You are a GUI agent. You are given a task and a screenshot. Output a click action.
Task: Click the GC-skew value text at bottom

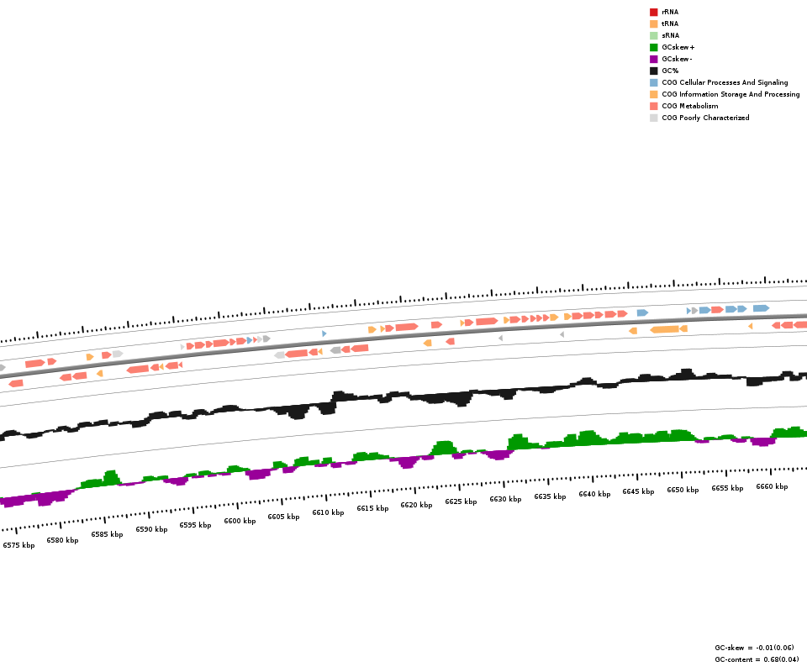pos(754,648)
